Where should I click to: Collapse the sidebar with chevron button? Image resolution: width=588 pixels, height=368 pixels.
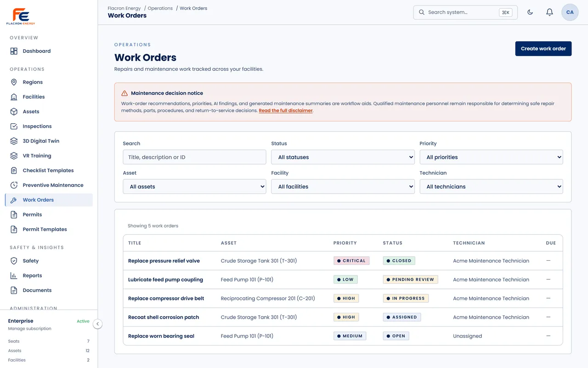[97, 324]
